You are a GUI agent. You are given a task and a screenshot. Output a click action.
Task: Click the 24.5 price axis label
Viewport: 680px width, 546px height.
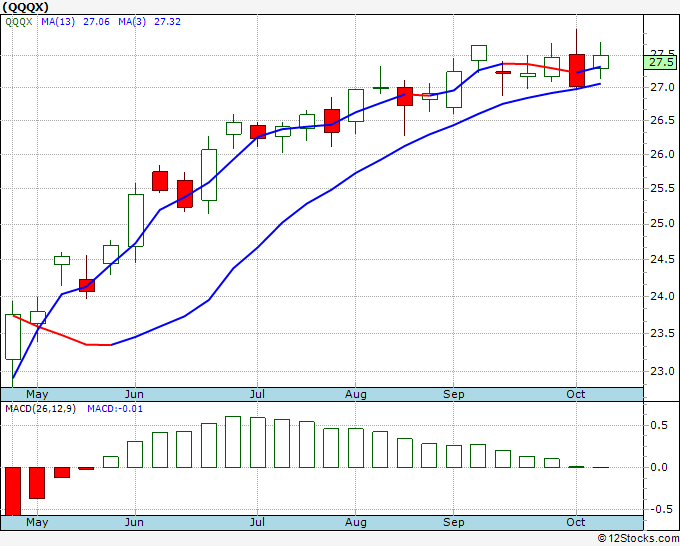(x=662, y=259)
